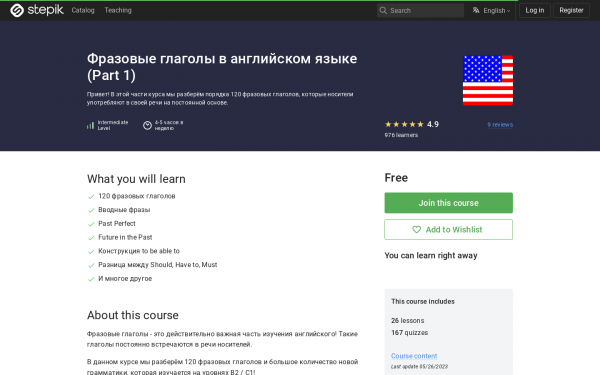
Task: Click the five-star rating icons
Action: click(x=404, y=124)
